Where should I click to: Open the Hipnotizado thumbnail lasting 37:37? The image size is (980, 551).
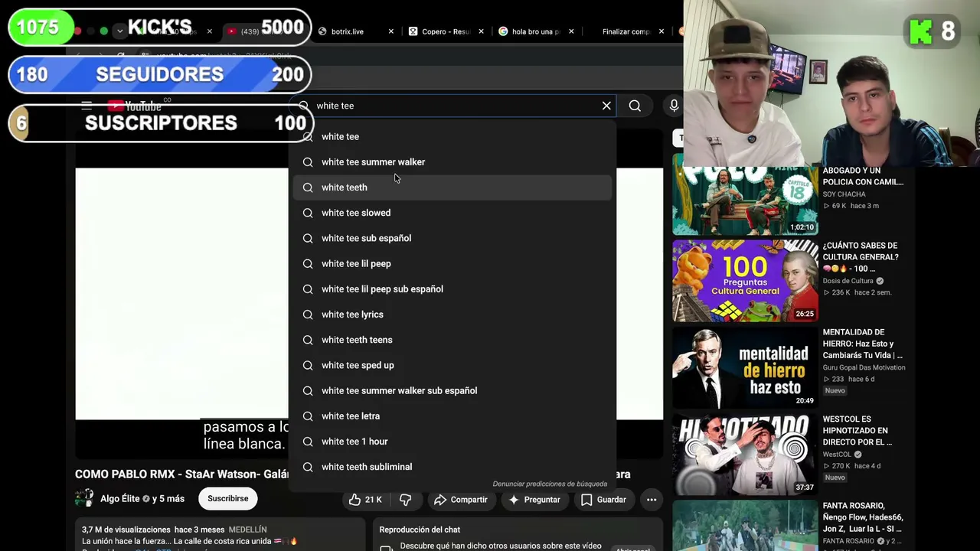[745, 454]
